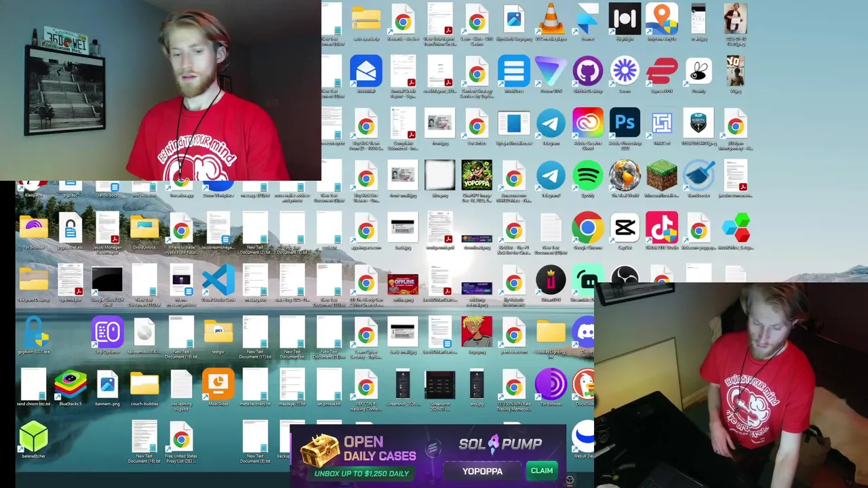Open the testgw folder
The width and height of the screenshot is (868, 488).
point(218,333)
